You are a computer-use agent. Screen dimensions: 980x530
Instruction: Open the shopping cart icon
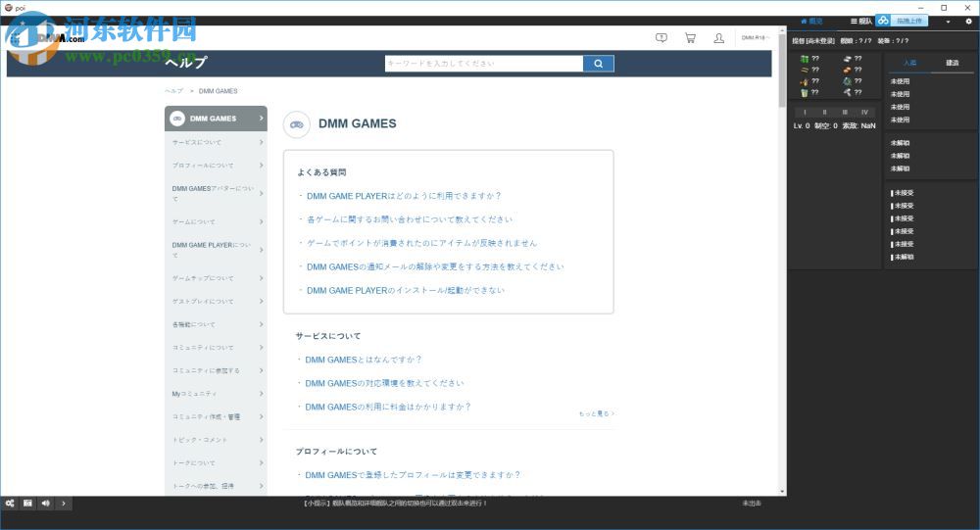coord(690,38)
